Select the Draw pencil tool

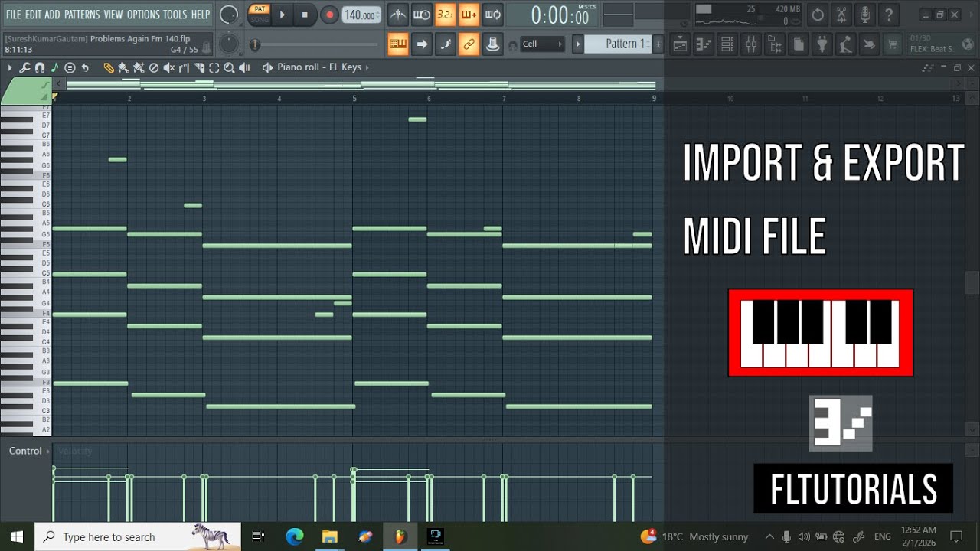point(109,67)
